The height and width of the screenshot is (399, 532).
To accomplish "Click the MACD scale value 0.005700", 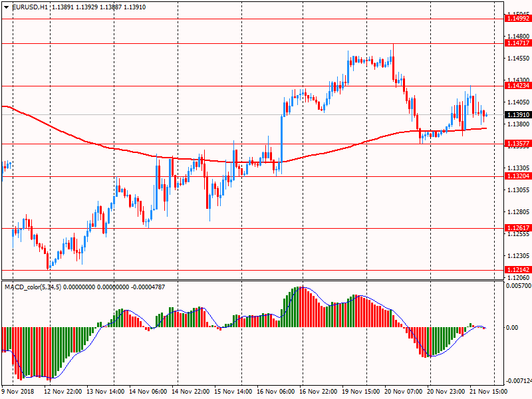I will pyautogui.click(x=519, y=286).
